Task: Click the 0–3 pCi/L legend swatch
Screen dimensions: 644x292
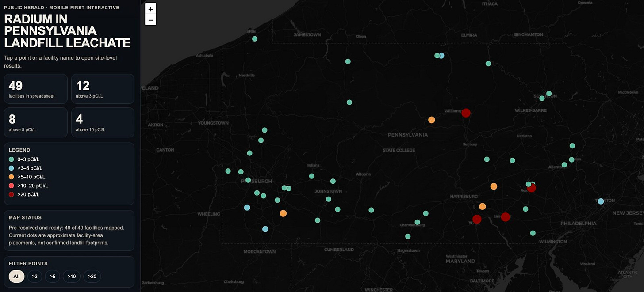Action: click(11, 159)
